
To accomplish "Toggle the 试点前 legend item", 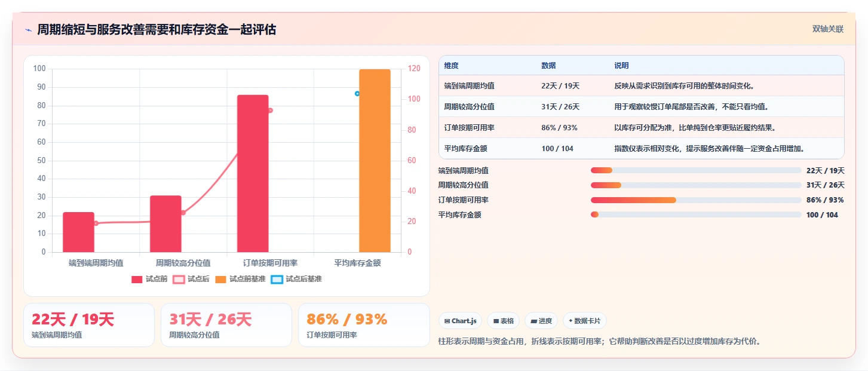I will [x=149, y=279].
